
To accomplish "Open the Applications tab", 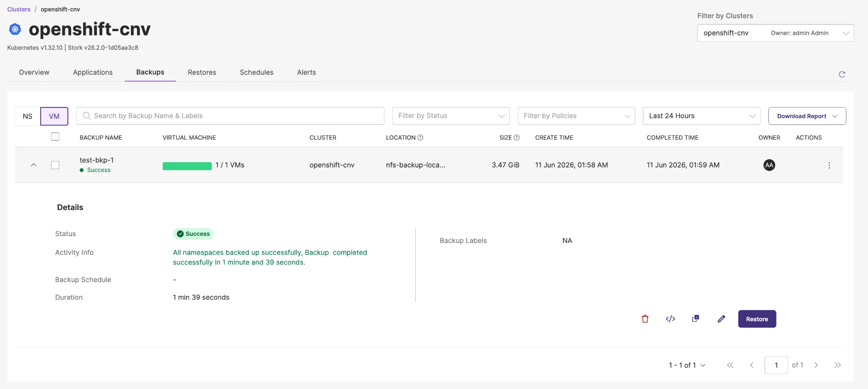I will pyautogui.click(x=93, y=72).
